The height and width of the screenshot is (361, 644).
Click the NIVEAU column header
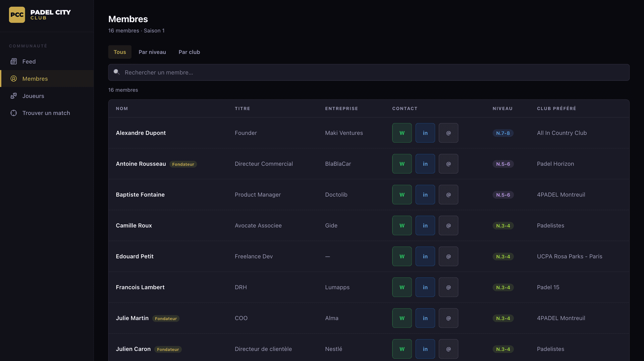(502, 108)
